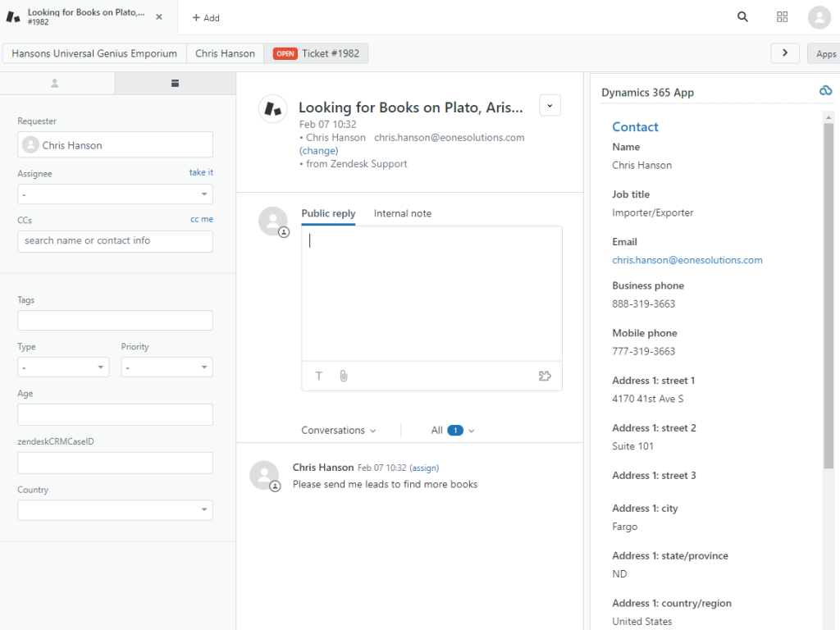Image resolution: width=840 pixels, height=630 pixels.
Task: Refresh Dynamics 365 App cloud icon
Action: click(825, 91)
